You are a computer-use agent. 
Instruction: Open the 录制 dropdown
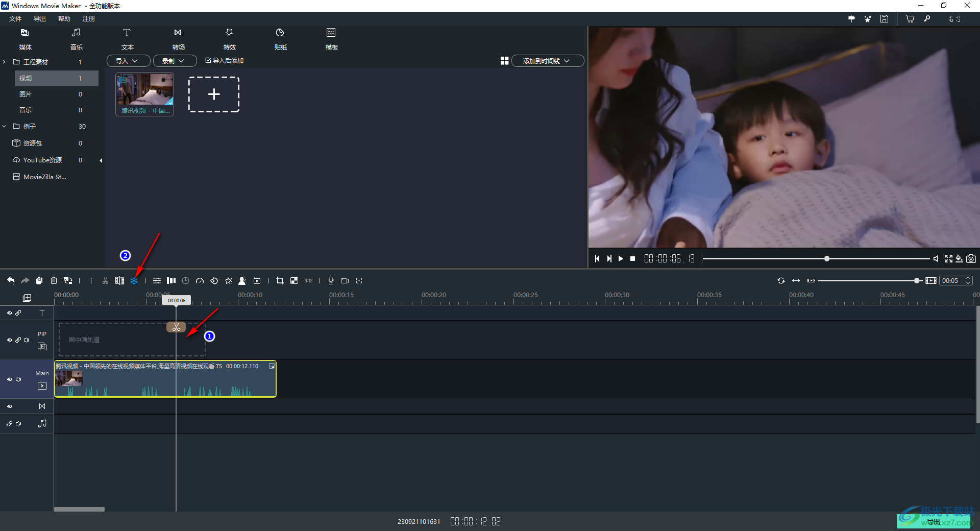tap(175, 61)
